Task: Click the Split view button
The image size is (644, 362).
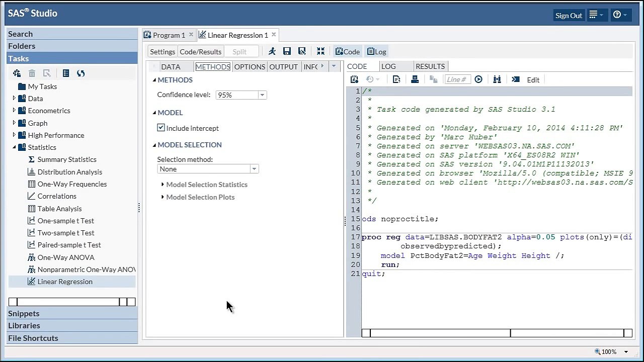Action: pos(239,51)
